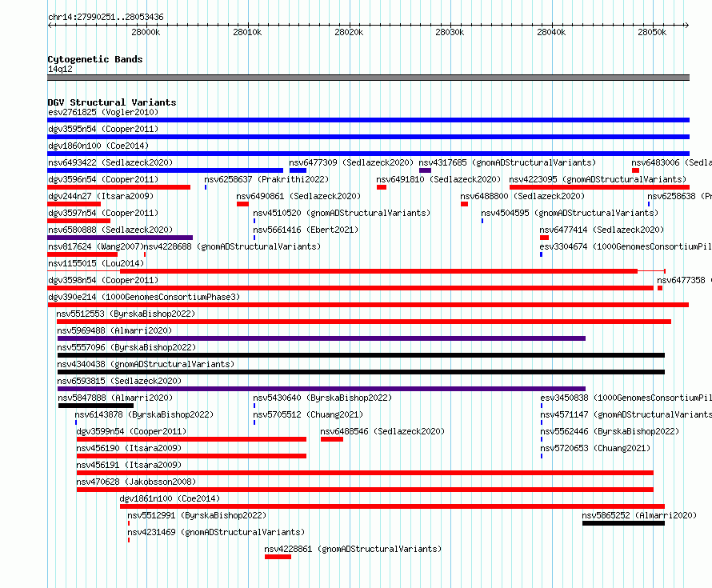Click the esv2761825 (Vogler2010) variant label
712x588 pixels.
point(103,112)
